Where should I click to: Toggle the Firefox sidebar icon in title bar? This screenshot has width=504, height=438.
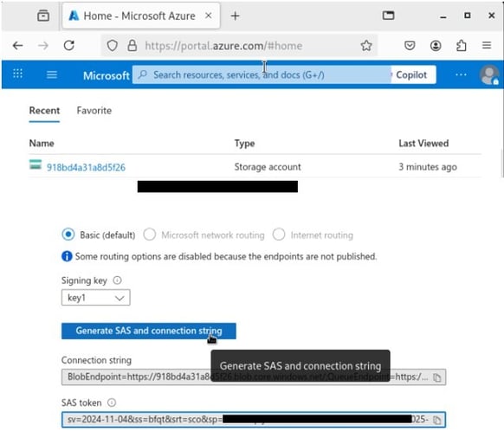(x=388, y=16)
